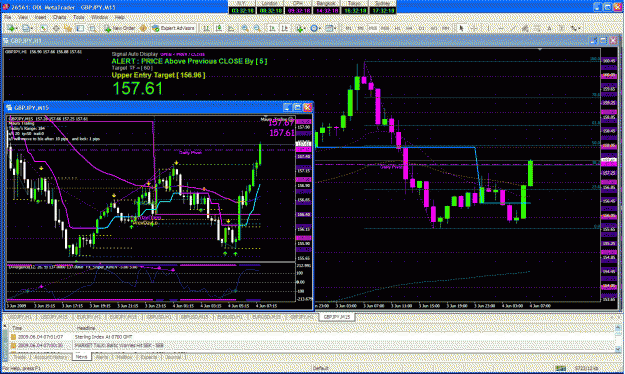Open the Charts menu
This screenshot has height=374, width=625.
59,17
